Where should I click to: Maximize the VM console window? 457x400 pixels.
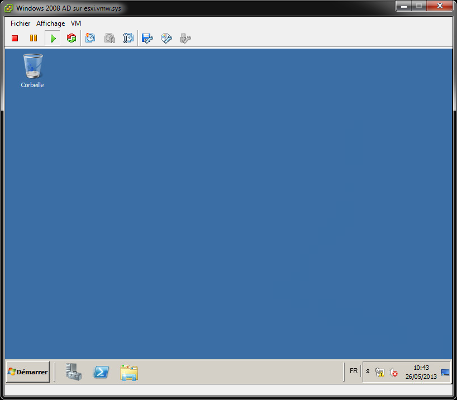(x=419, y=6)
